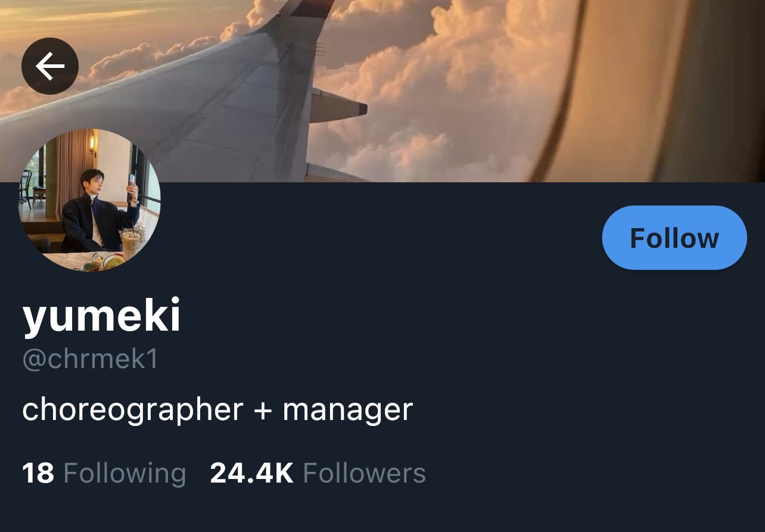Tap the gray Following label
The image size is (765, 532).
point(125,474)
